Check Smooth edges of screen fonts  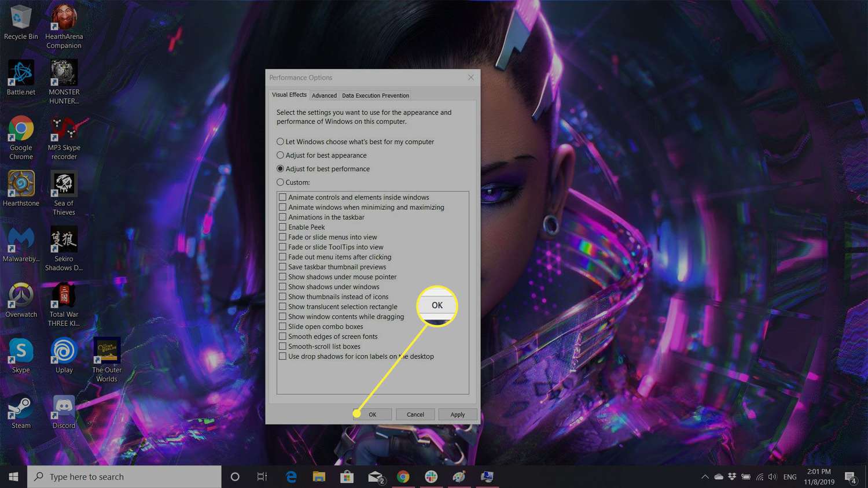click(282, 336)
